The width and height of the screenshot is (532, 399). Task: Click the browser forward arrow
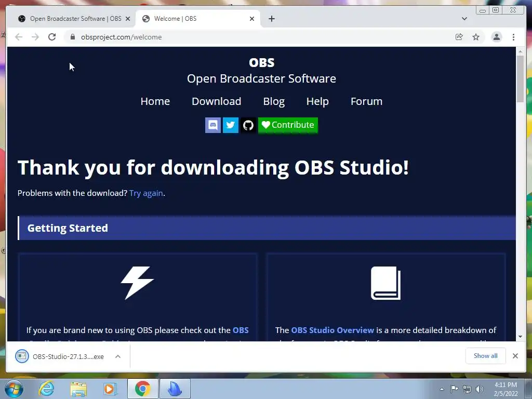point(35,37)
